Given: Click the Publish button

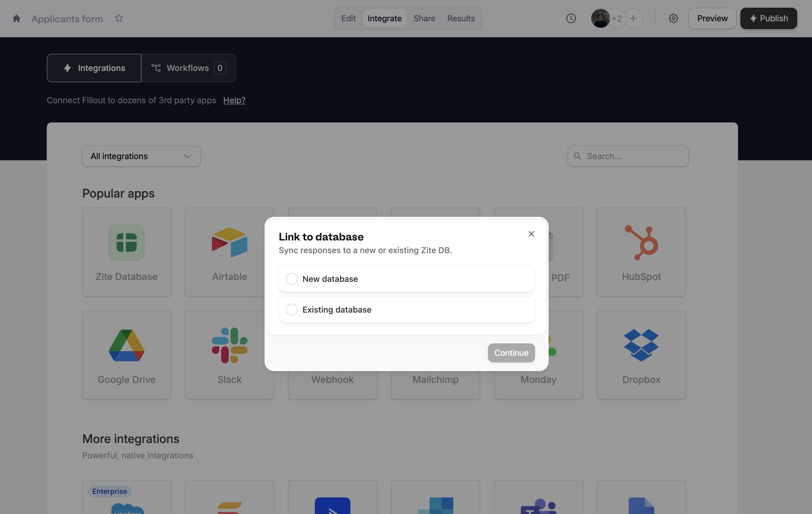Looking at the screenshot, I should (768, 19).
